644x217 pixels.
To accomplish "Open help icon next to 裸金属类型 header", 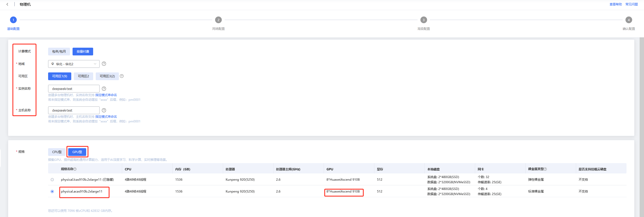I will (545, 169).
